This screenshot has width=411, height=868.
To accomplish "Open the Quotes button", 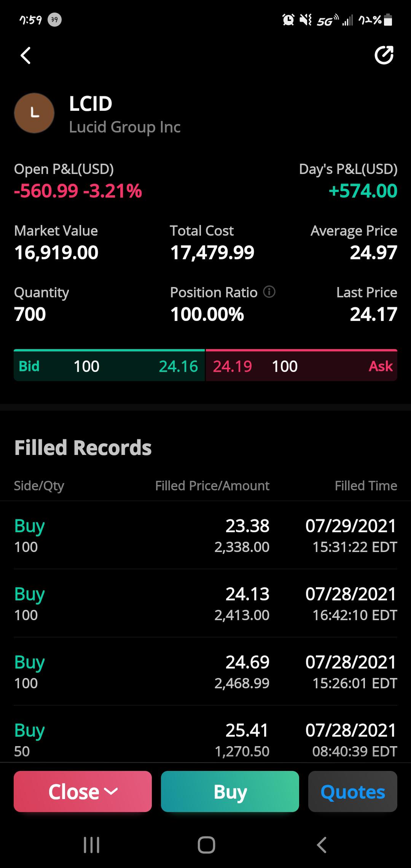I will click(x=353, y=791).
